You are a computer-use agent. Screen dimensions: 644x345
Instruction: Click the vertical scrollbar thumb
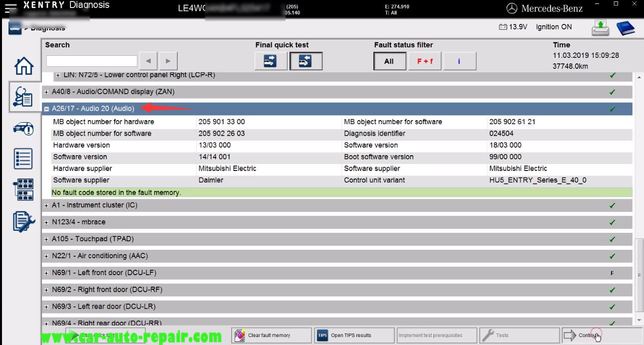tap(640, 275)
